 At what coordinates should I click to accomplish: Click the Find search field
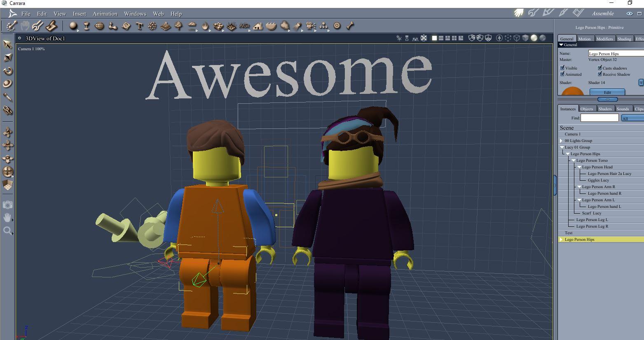point(600,118)
